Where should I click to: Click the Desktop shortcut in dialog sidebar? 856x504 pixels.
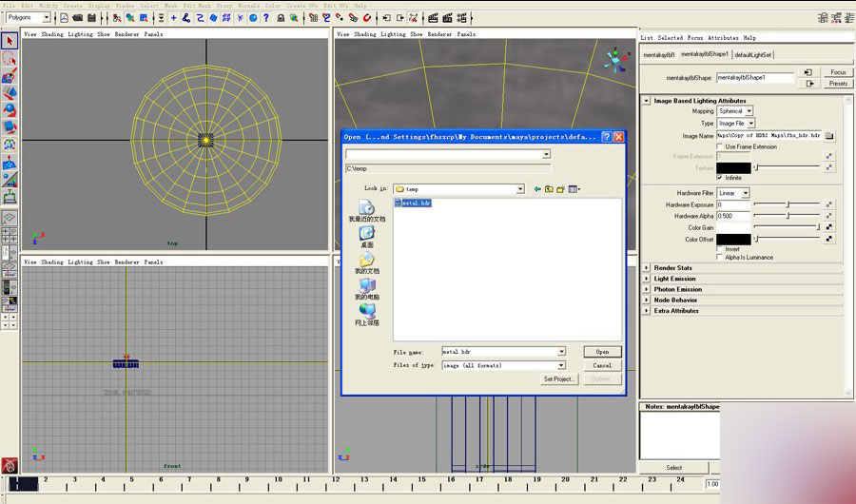click(x=367, y=234)
